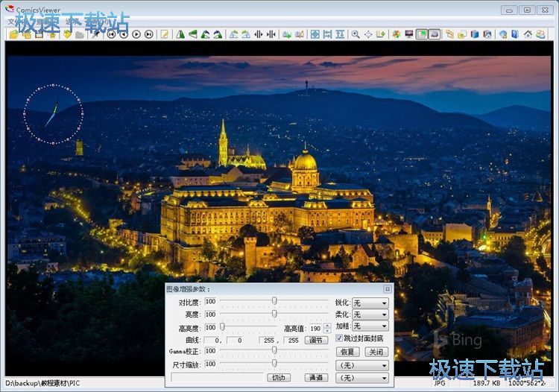Adjust the 对比度 contrast slider
This screenshot has width=559, height=392.
pos(274,302)
